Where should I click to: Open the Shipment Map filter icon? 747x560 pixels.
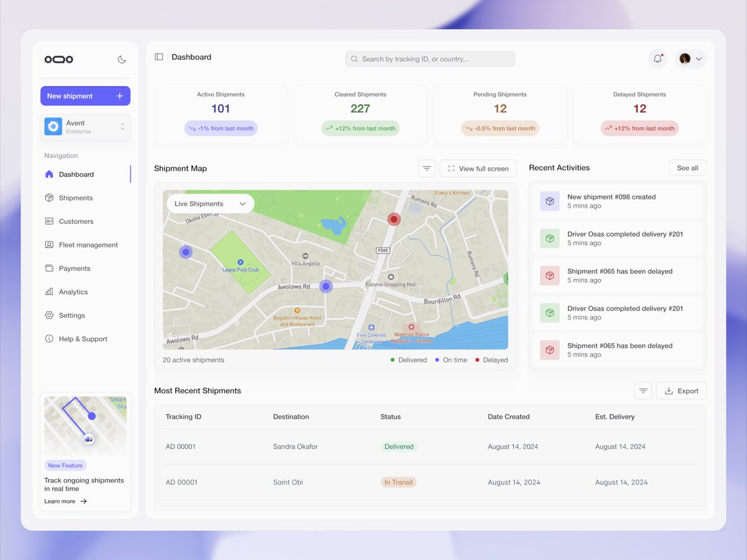point(426,168)
